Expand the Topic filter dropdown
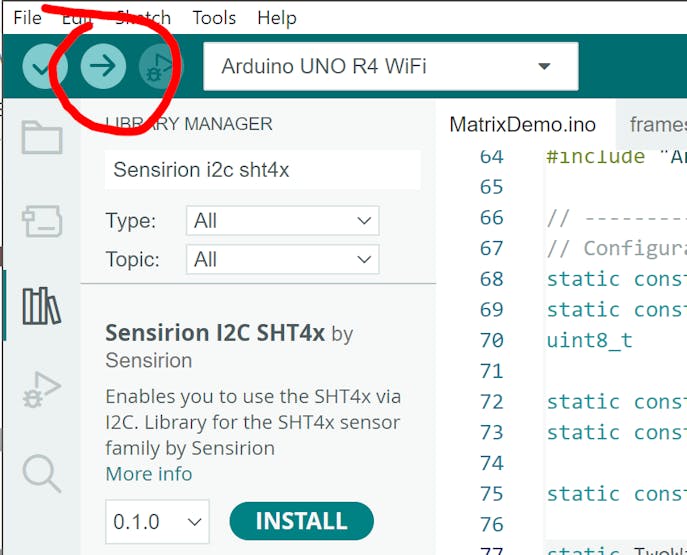Viewport: 687px width, 555px height. click(x=283, y=259)
